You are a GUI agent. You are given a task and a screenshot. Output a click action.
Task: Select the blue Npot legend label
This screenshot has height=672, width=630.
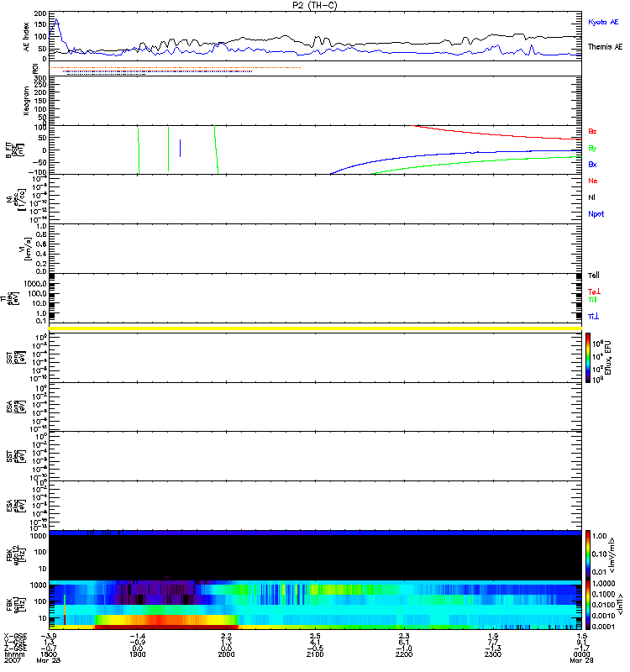click(596, 213)
